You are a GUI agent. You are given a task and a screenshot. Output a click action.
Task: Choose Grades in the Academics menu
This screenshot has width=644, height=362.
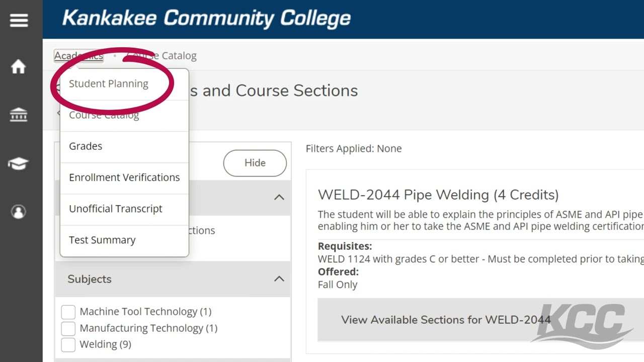pyautogui.click(x=86, y=146)
